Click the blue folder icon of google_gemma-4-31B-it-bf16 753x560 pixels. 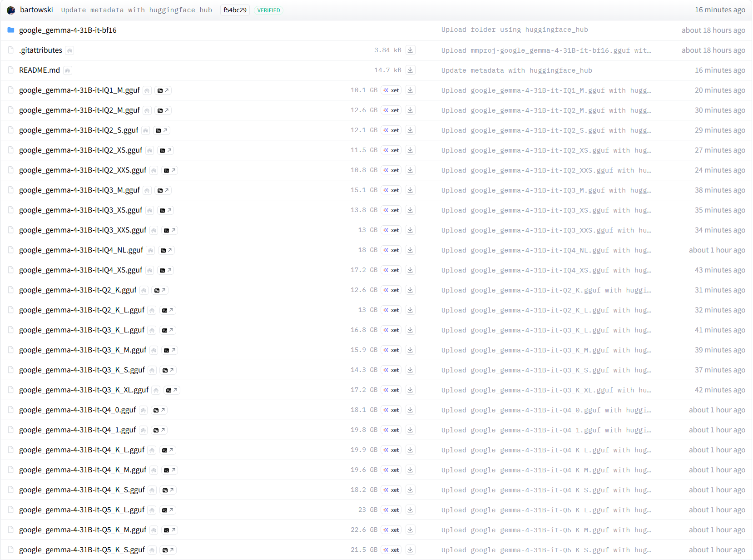tap(11, 30)
